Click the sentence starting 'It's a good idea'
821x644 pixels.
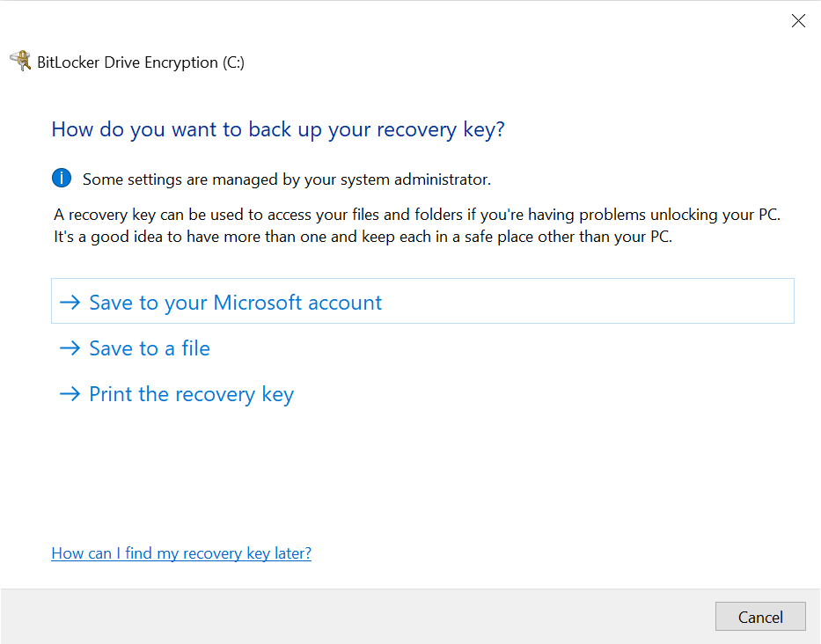coord(363,237)
